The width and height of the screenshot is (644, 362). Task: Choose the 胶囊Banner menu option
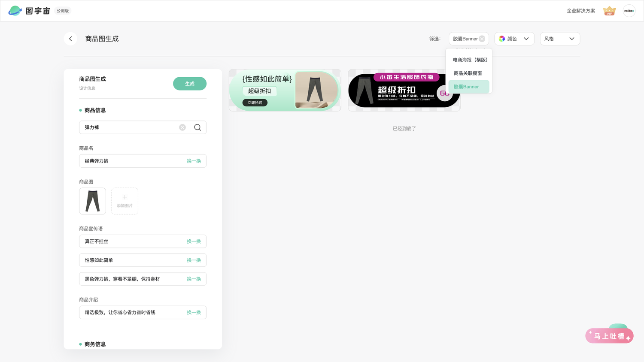pos(468,87)
